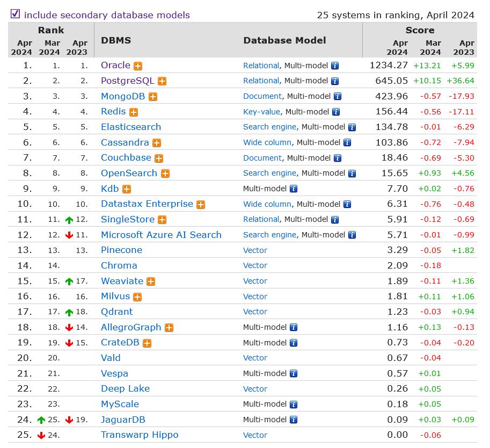
Task: Click orange plus icon next to Kdb
Action: [x=127, y=189]
